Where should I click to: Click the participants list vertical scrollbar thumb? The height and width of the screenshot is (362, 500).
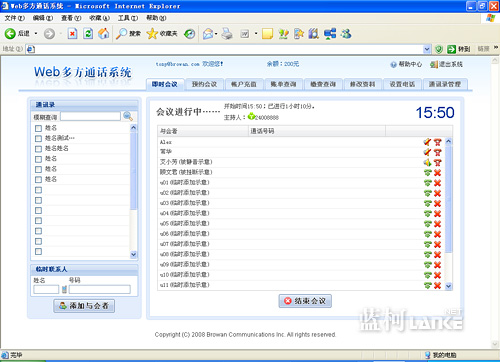pos(449,199)
